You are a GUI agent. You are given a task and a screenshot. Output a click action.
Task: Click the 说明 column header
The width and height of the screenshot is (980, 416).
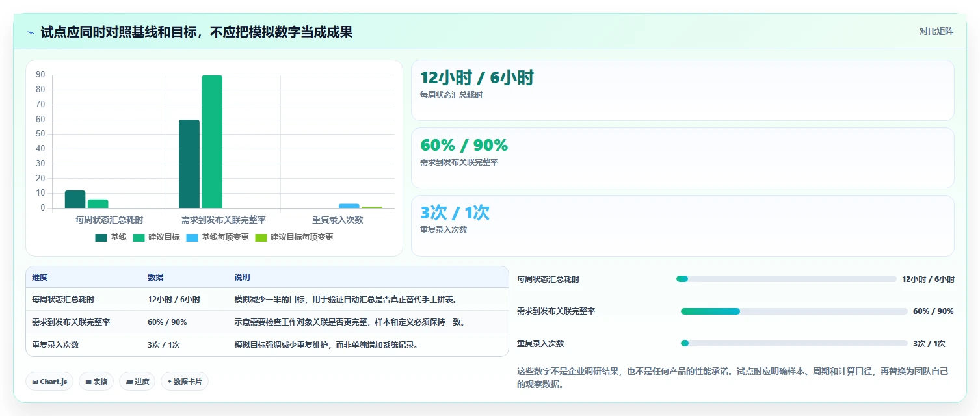pyautogui.click(x=242, y=278)
